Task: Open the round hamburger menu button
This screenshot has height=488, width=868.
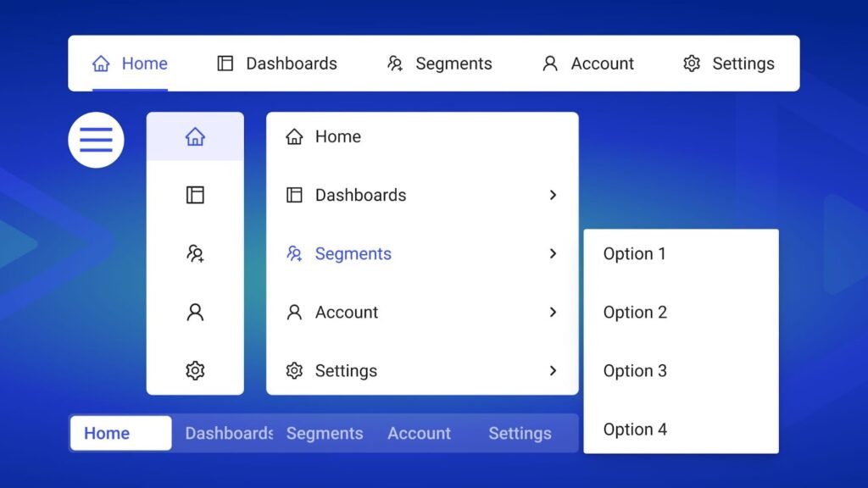Action: 96,140
